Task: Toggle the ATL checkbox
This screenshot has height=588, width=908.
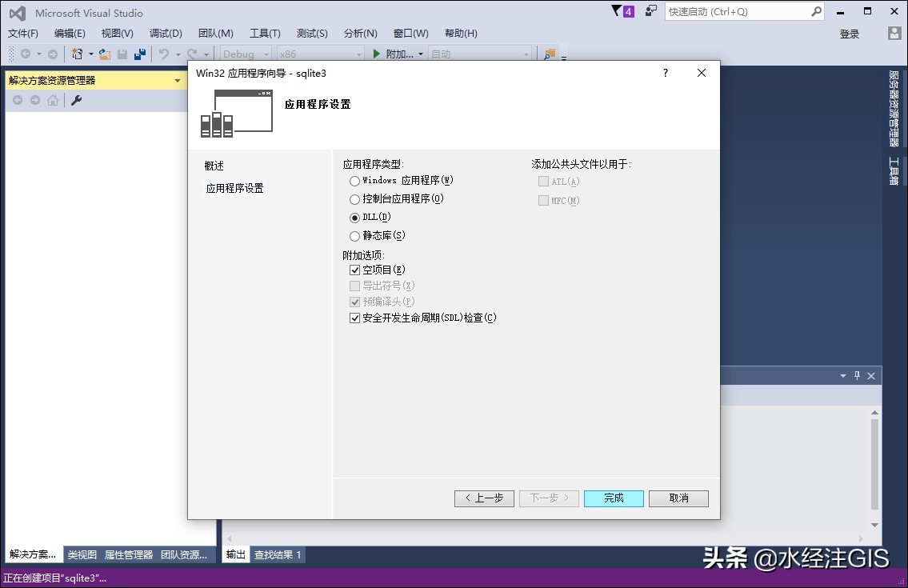Action: (x=543, y=182)
